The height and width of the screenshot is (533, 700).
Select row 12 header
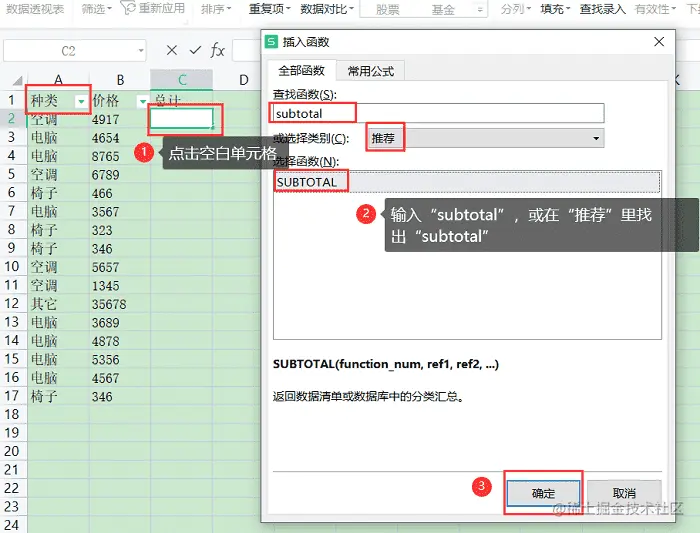pos(12,304)
